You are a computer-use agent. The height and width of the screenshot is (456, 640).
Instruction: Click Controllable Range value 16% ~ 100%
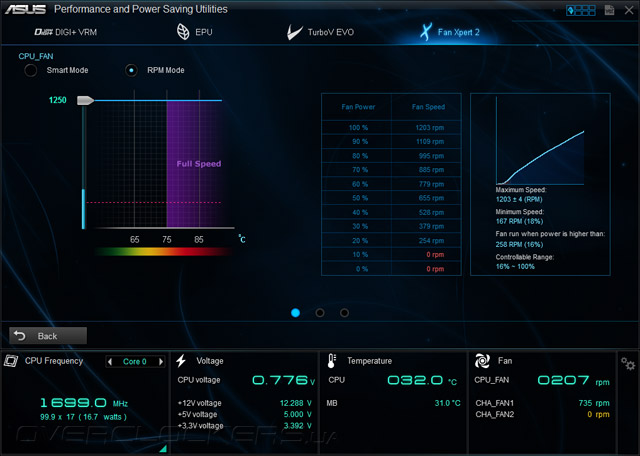(x=515, y=267)
